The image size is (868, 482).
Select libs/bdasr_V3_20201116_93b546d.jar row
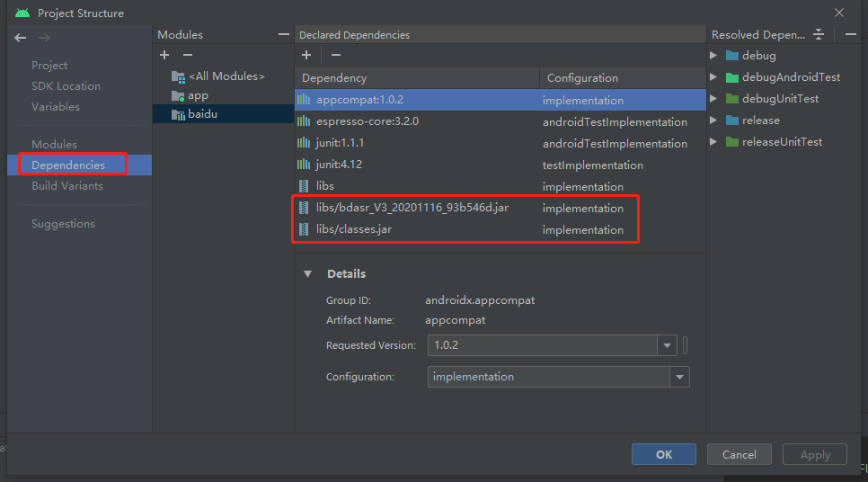coord(500,208)
